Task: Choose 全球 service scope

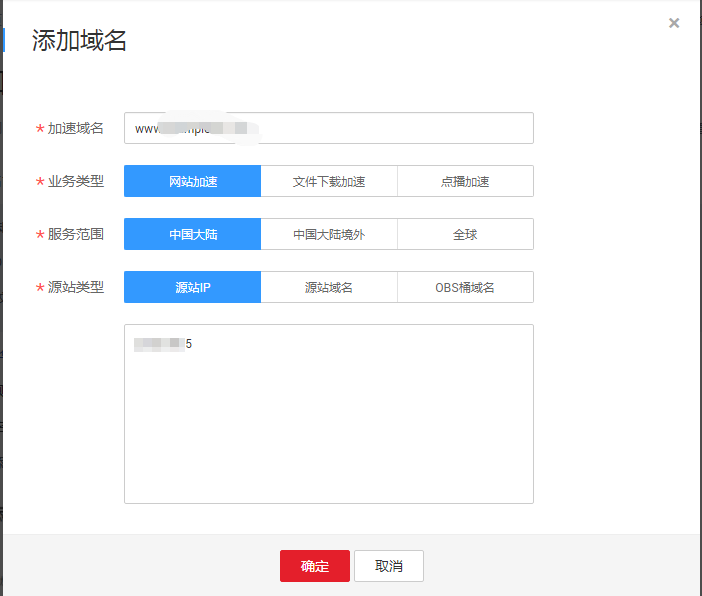Action: [465, 234]
